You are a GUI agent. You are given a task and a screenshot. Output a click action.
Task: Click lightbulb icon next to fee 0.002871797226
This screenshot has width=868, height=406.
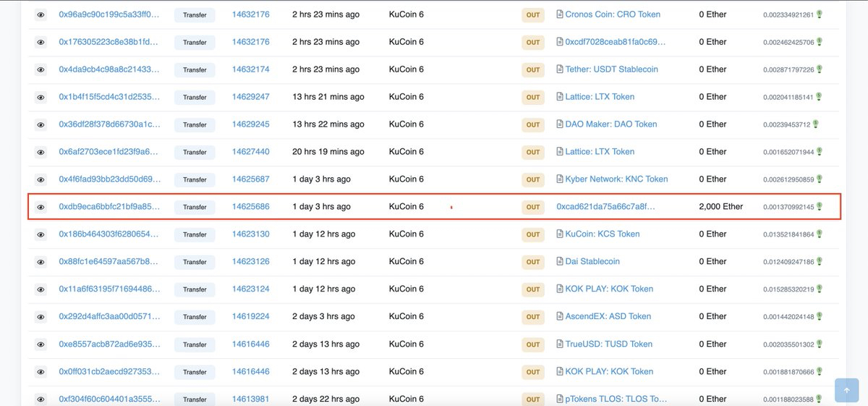click(x=819, y=69)
